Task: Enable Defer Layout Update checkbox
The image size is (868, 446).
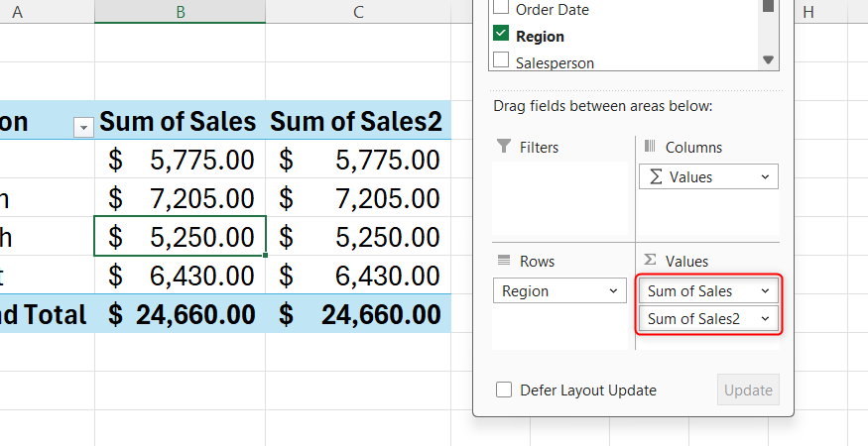Action: (x=504, y=390)
